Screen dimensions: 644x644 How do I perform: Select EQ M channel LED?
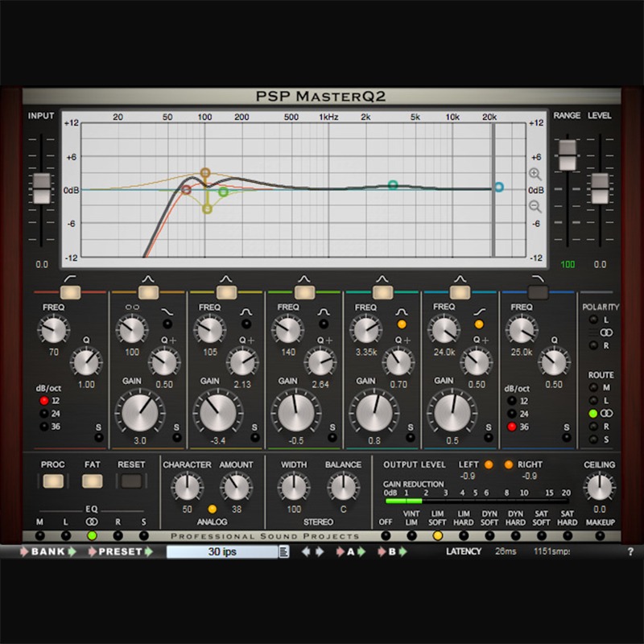point(39,535)
